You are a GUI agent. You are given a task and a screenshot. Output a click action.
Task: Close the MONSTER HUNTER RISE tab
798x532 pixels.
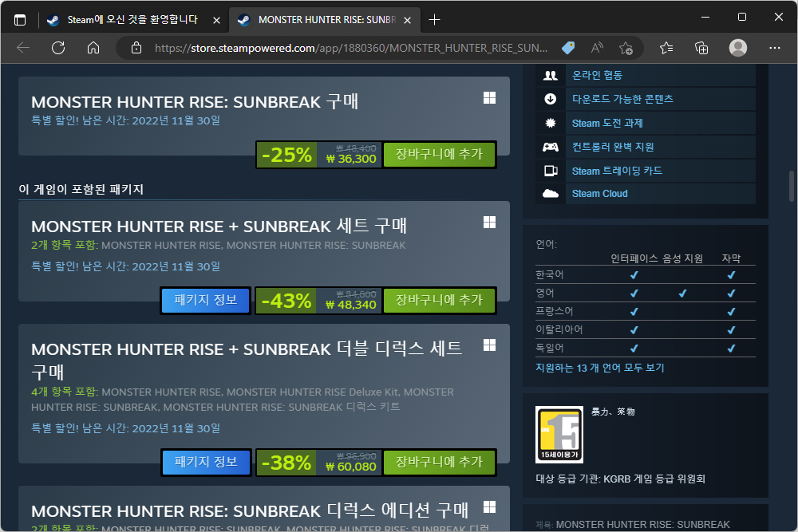407,21
